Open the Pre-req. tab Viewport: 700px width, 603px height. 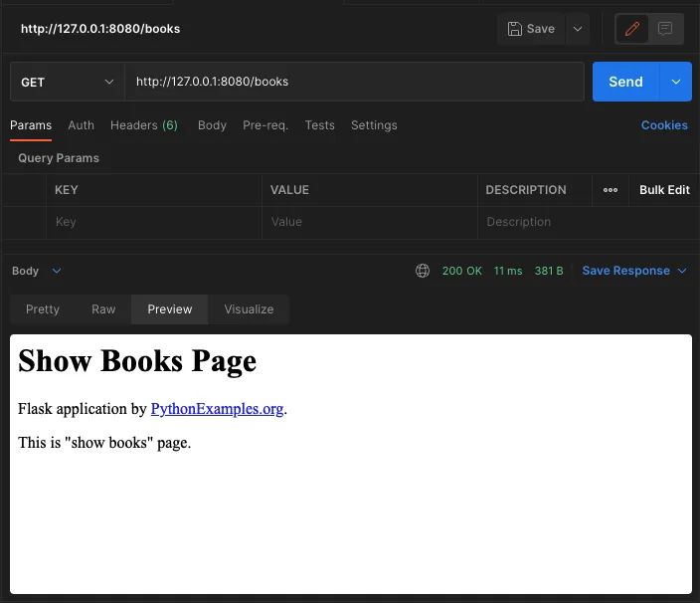[x=265, y=125]
